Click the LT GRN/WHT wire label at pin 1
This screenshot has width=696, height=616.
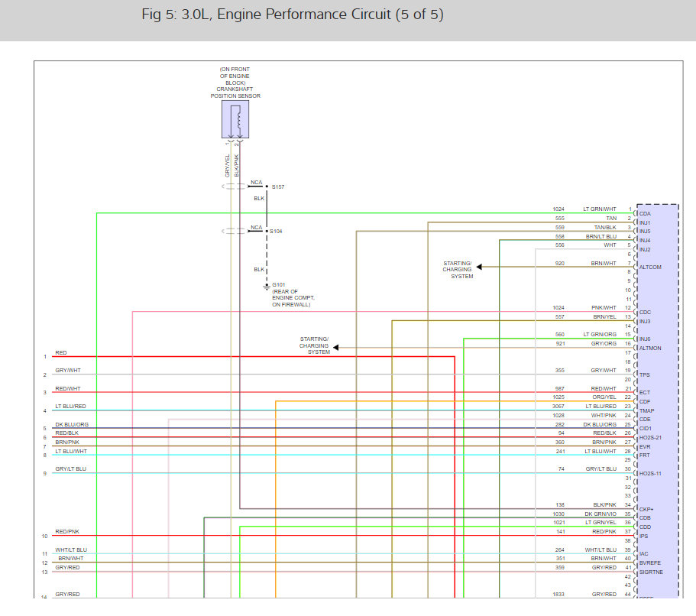600,209
